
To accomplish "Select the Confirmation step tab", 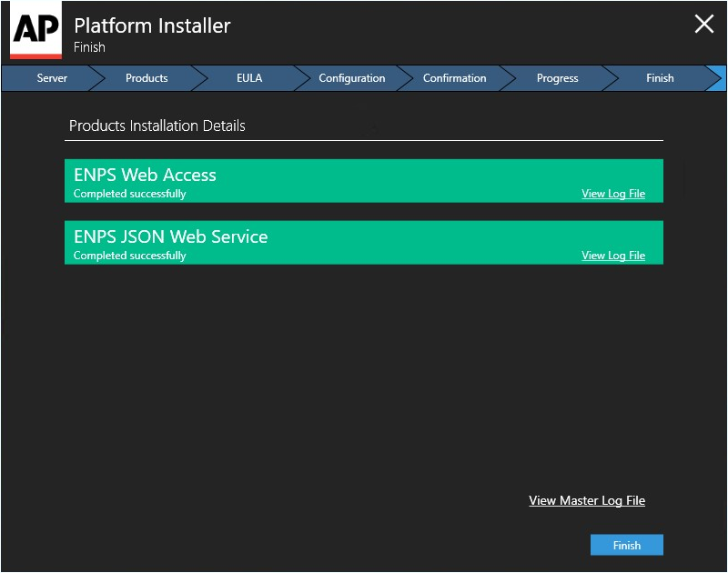I will click(454, 78).
